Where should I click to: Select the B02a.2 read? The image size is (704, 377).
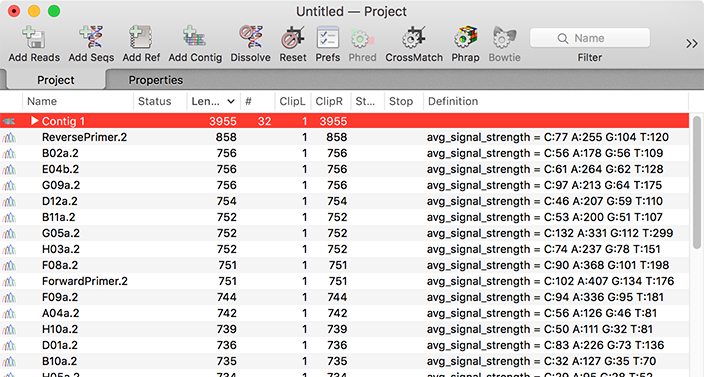(344, 153)
